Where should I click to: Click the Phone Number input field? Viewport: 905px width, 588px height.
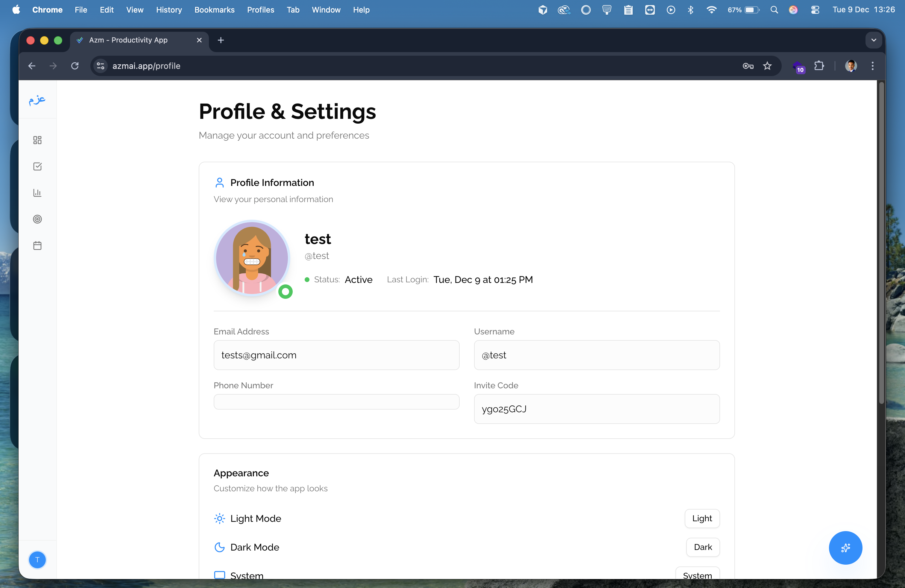[336, 402]
